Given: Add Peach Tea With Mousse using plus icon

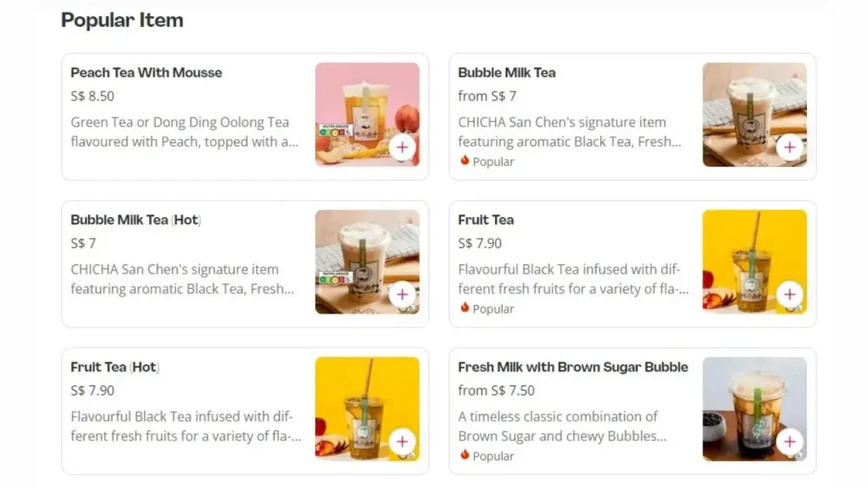Looking at the screenshot, I should (403, 147).
